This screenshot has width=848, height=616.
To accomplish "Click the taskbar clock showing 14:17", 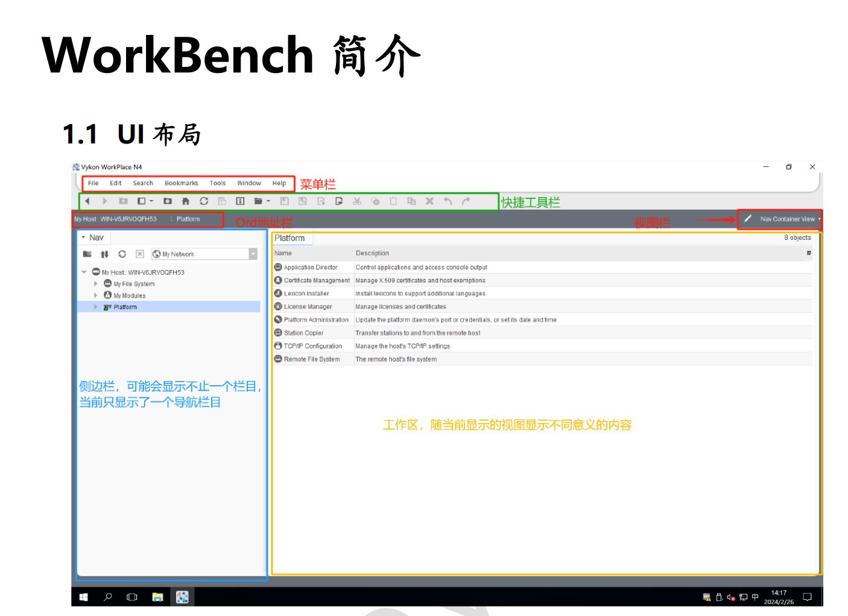I will (779, 597).
